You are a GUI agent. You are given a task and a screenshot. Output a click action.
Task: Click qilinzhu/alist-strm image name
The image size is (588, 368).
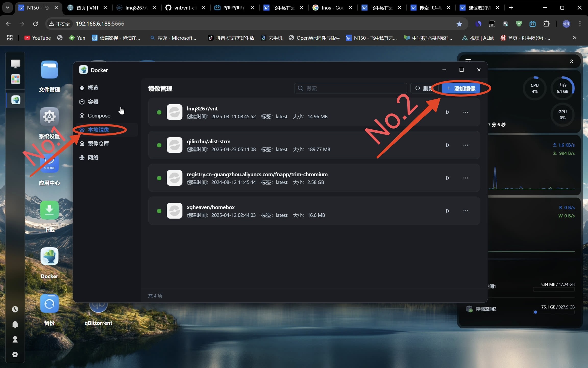(x=209, y=142)
